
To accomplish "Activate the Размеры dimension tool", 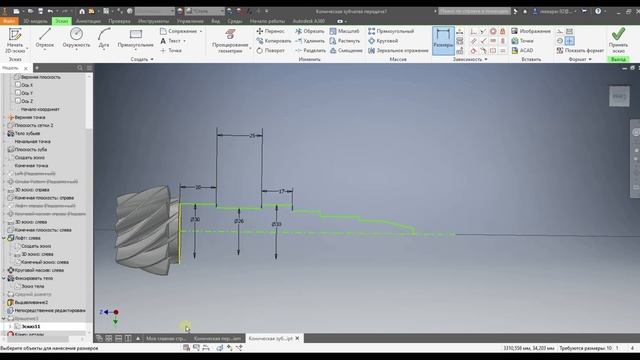I will (x=443, y=41).
